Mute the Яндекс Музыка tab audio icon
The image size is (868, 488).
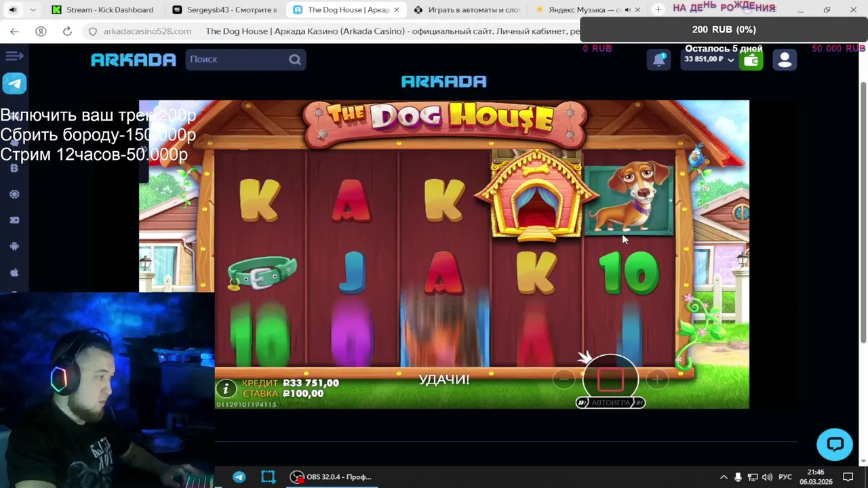(x=627, y=10)
